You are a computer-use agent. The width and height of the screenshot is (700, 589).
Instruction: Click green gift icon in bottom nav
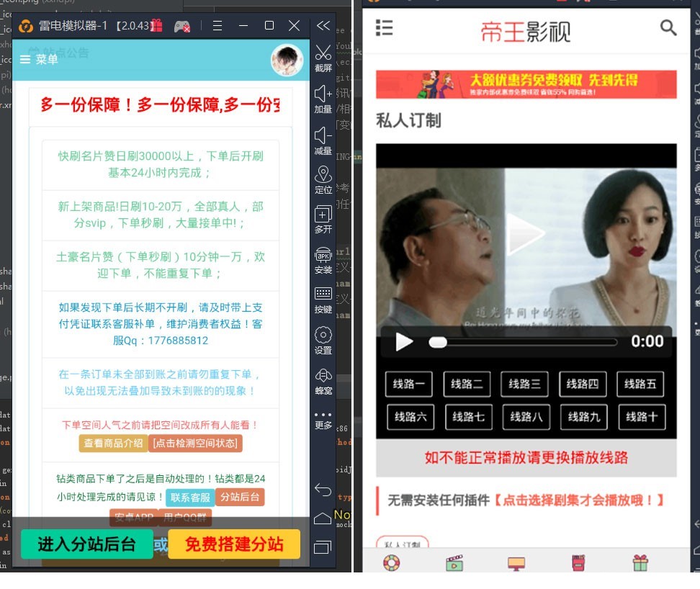[x=640, y=562]
